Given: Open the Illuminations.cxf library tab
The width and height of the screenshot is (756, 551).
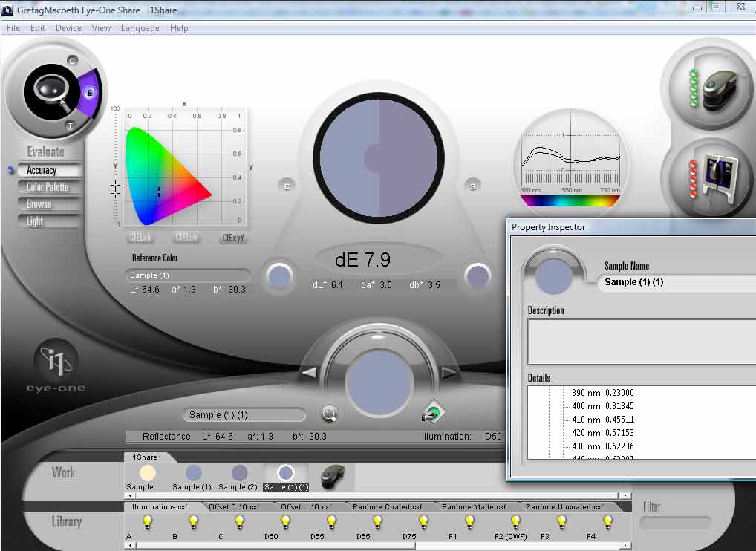Looking at the screenshot, I should [159, 506].
